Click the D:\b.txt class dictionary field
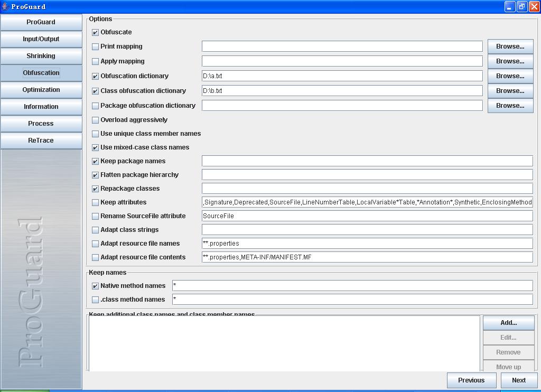 click(342, 91)
